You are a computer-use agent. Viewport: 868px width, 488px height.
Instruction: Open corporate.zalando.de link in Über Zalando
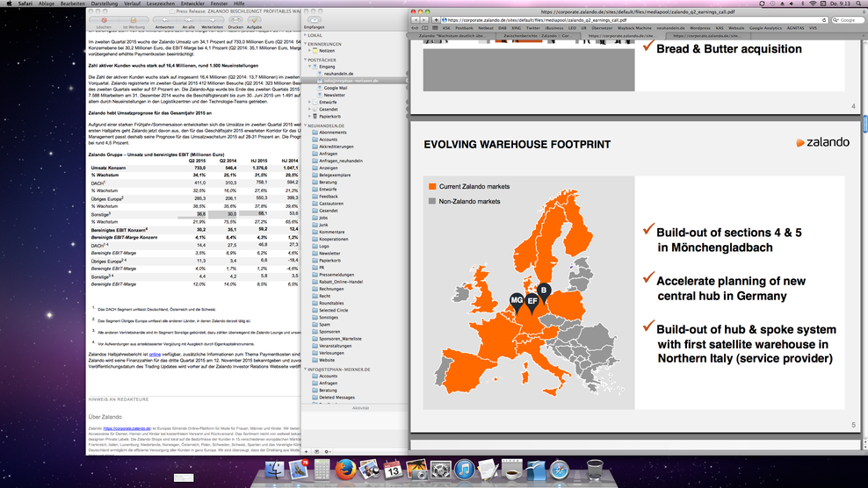pyautogui.click(x=127, y=428)
